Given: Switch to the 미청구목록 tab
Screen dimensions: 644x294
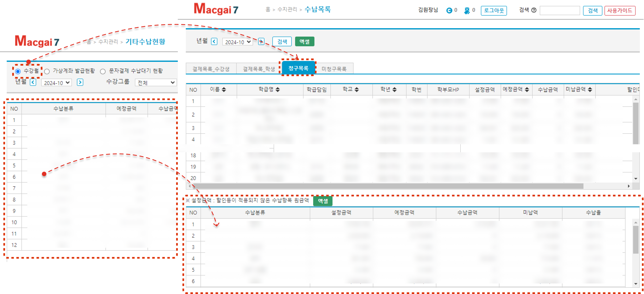Looking at the screenshot, I should pyautogui.click(x=334, y=69).
